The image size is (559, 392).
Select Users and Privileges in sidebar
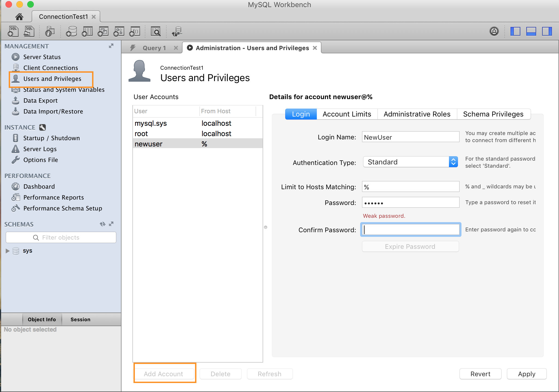tap(52, 79)
